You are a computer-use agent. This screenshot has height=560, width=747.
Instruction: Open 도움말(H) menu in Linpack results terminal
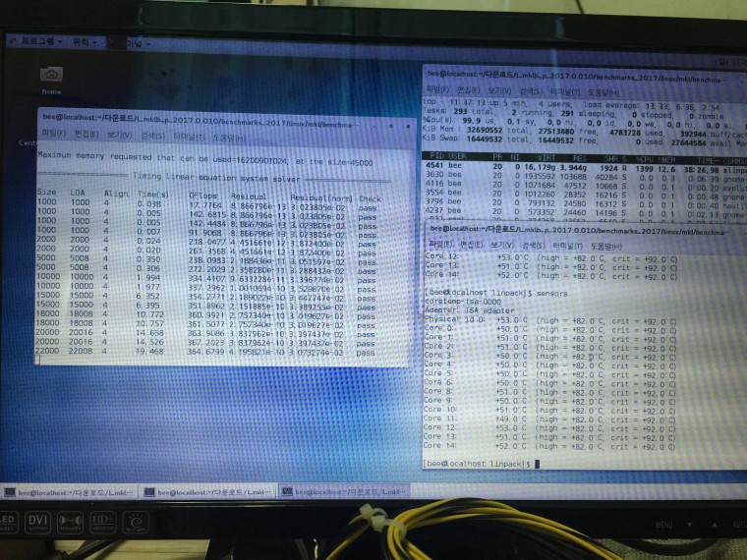229,139
